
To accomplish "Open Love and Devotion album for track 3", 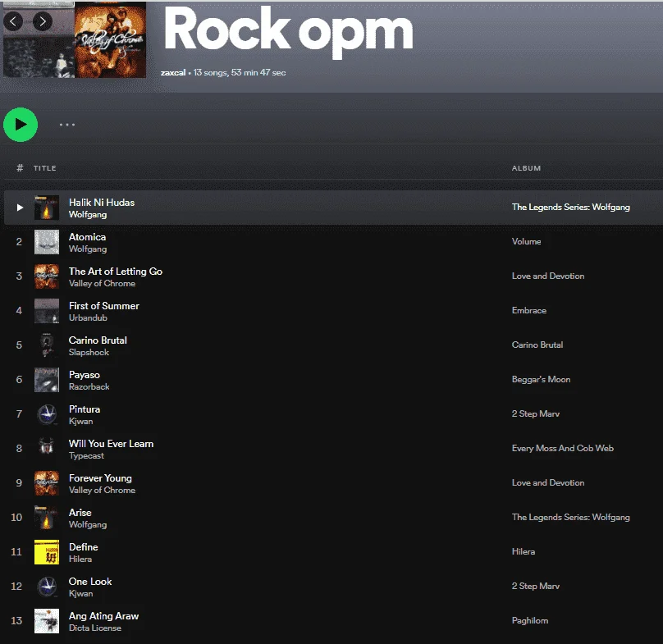I will (x=548, y=276).
